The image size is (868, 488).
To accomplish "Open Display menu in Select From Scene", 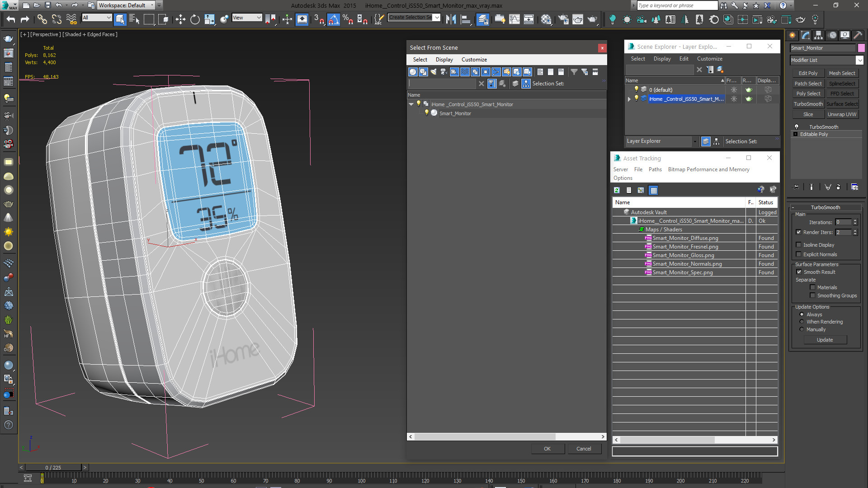I will coord(444,60).
